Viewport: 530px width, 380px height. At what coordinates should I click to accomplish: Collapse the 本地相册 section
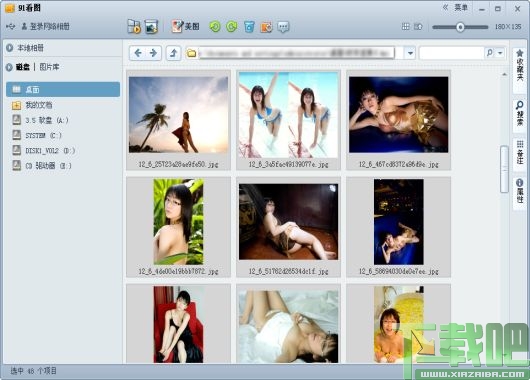pos(9,48)
